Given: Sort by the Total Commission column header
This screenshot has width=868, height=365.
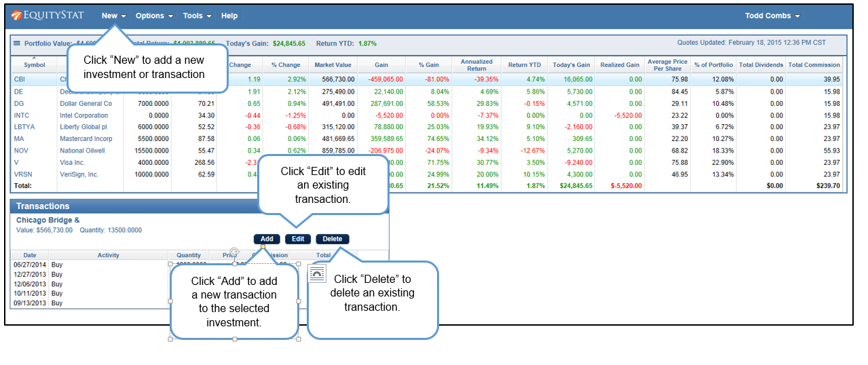Looking at the screenshot, I should pyautogui.click(x=814, y=65).
